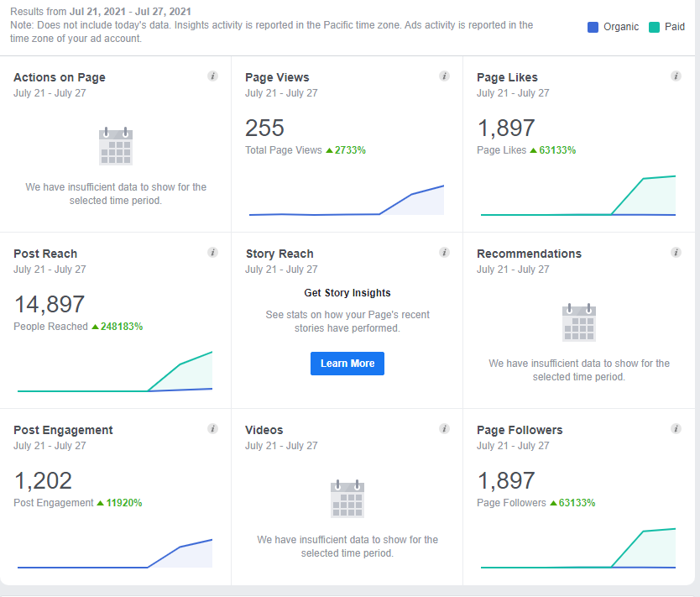Click the info icon on Page Views card
This screenshot has height=597, width=700.
(444, 76)
